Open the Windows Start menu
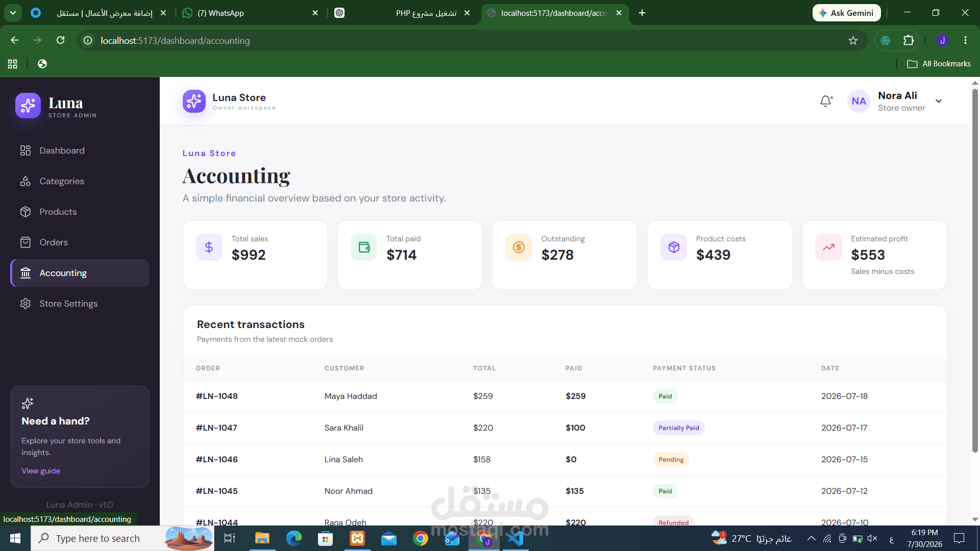The image size is (980, 551). click(x=15, y=538)
